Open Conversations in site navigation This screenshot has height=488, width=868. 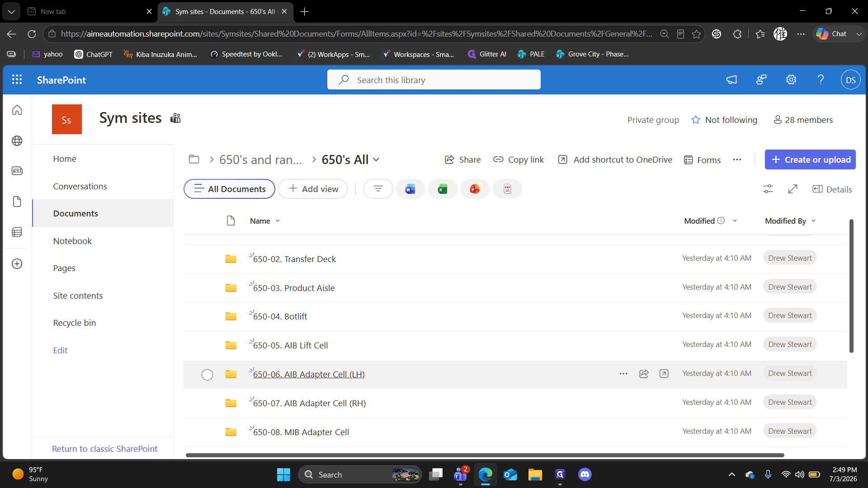point(80,186)
